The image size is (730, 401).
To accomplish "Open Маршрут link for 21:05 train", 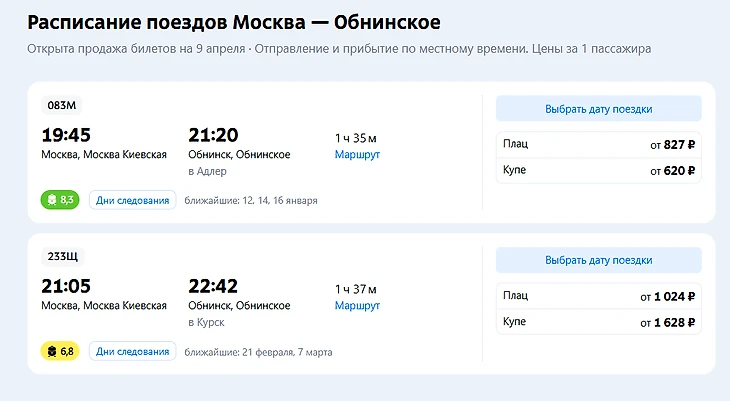I will click(357, 306).
